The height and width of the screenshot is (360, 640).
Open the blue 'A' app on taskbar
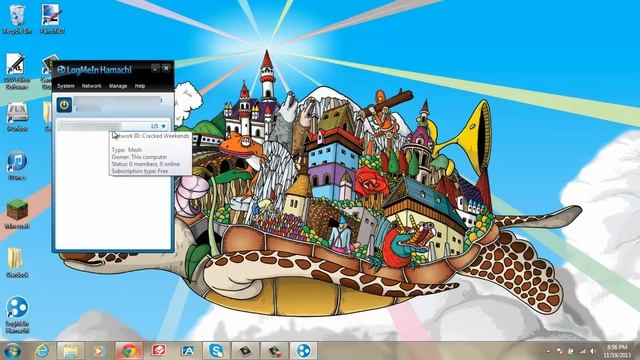(x=188, y=351)
